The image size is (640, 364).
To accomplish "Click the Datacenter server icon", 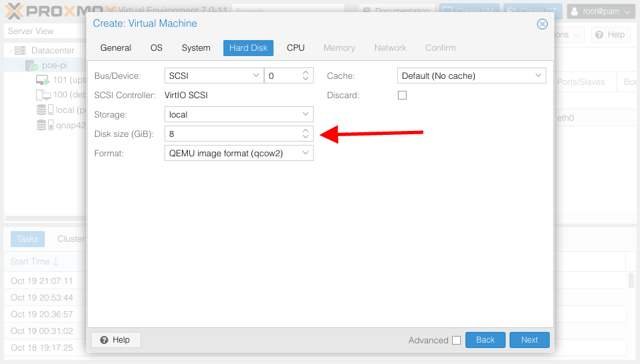I will tap(20, 51).
